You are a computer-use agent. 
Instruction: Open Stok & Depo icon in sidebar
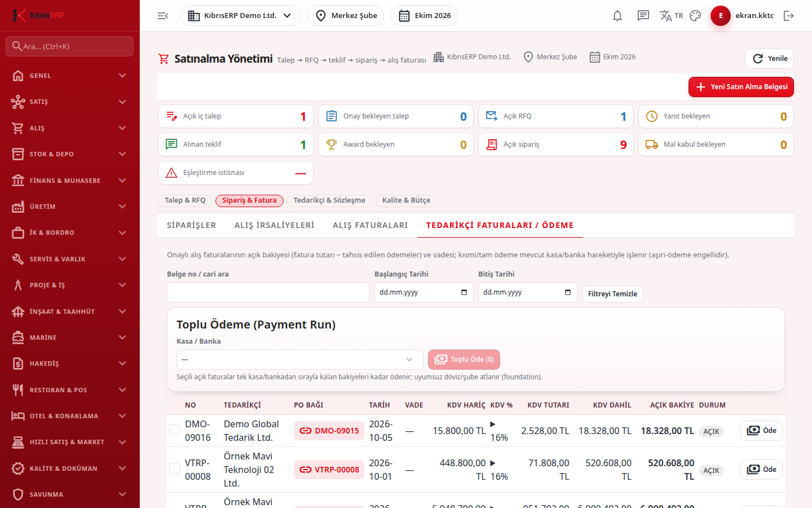18,154
